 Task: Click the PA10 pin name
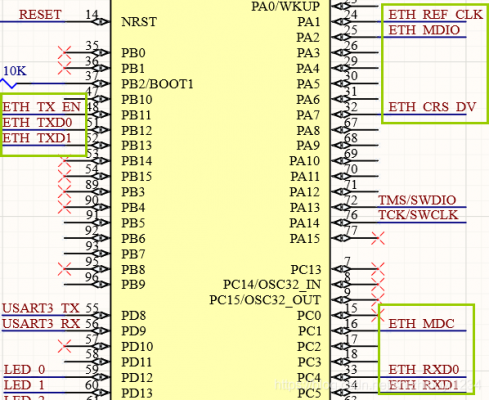click(x=305, y=161)
